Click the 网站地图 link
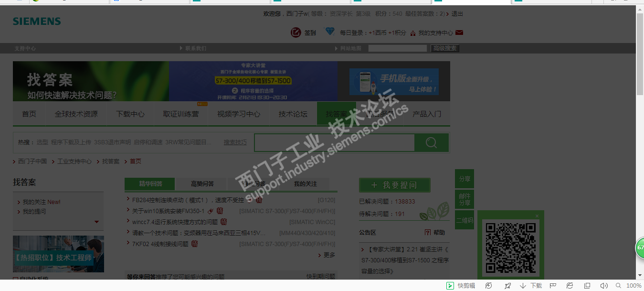Image resolution: width=644 pixels, height=291 pixels. (x=350, y=48)
